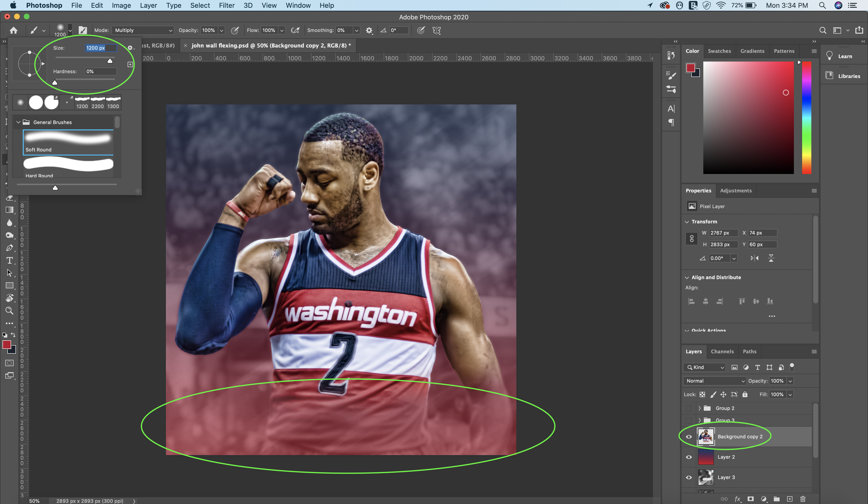Expand Group 2 in Layers panel
The image size is (868, 504).
700,409
